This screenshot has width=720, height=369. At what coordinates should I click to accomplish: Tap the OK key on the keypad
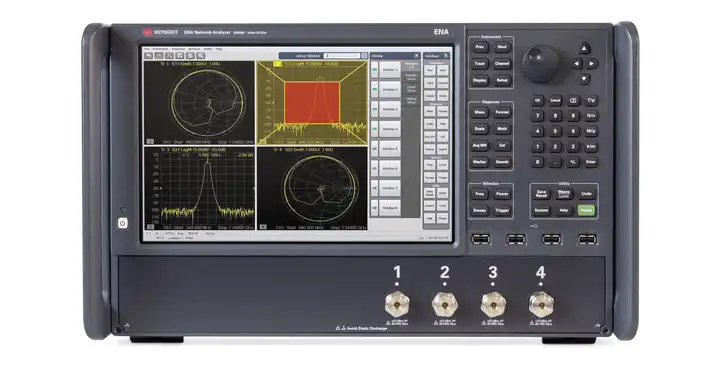[537, 100]
